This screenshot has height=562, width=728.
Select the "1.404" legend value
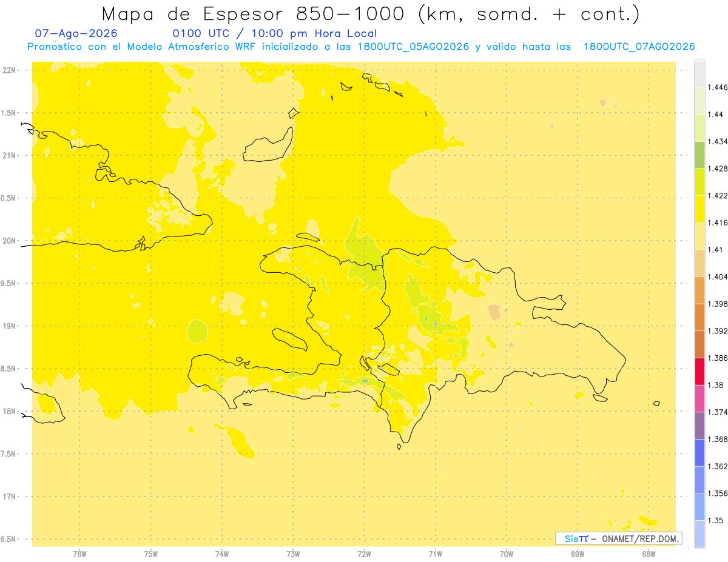coord(717,276)
